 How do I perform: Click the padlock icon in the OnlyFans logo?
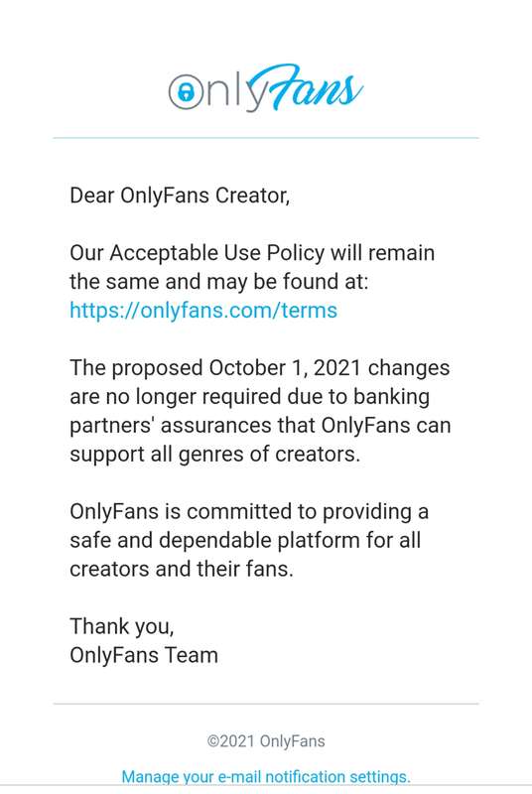click(x=187, y=91)
